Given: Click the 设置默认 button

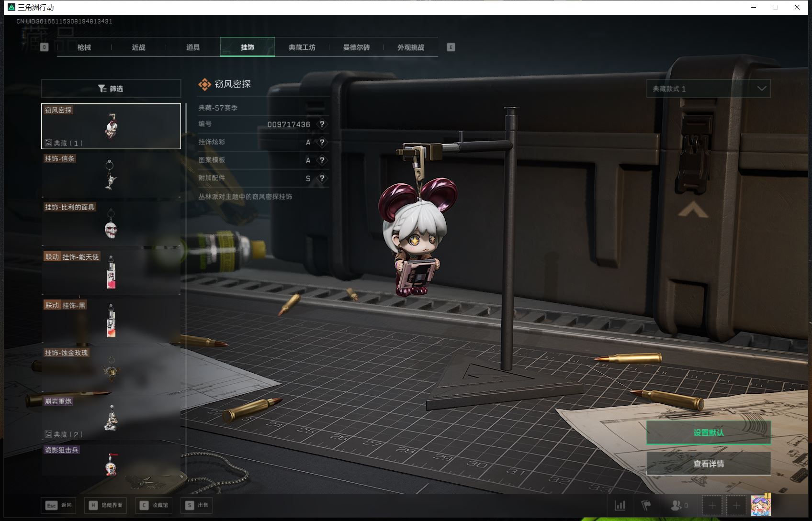Looking at the screenshot, I should click(709, 432).
